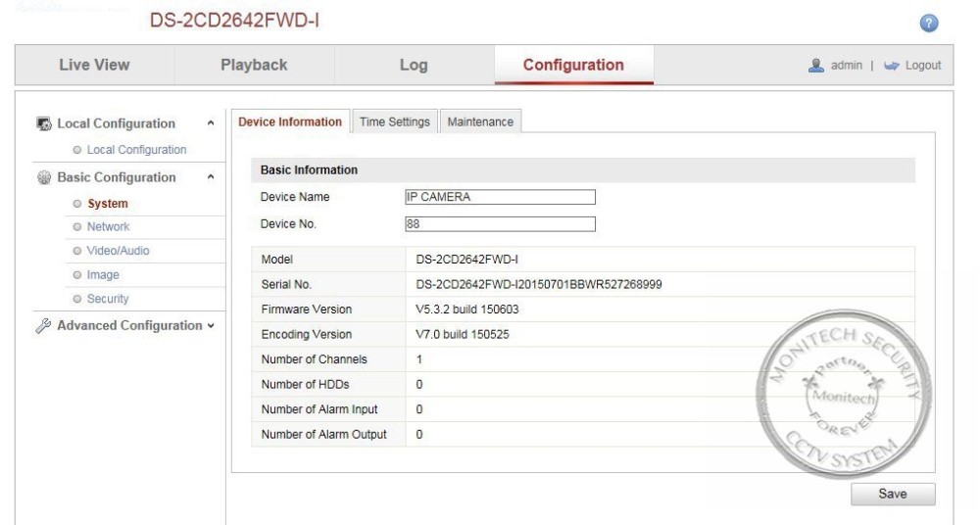Click the admin user icon
Image resolution: width=980 pixels, height=525 pixels.
tap(815, 66)
